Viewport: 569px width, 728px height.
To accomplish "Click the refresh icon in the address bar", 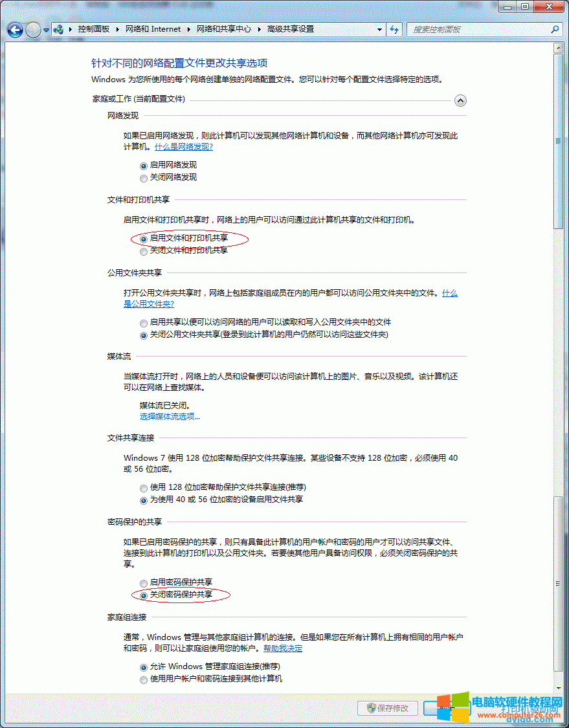I will point(394,30).
